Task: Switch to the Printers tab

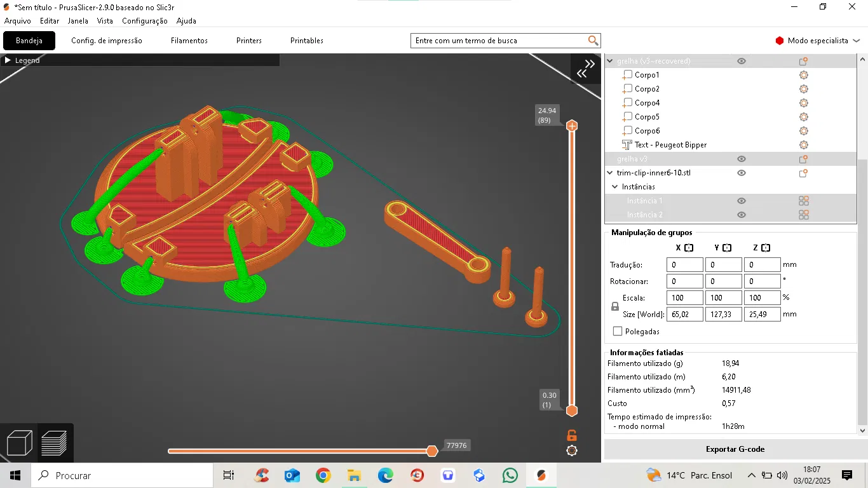Action: coord(249,41)
